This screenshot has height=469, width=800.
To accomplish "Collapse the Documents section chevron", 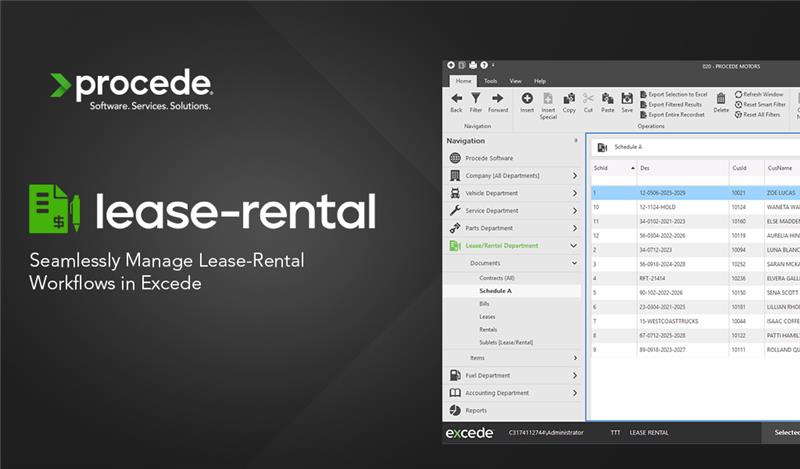I will 574,263.
